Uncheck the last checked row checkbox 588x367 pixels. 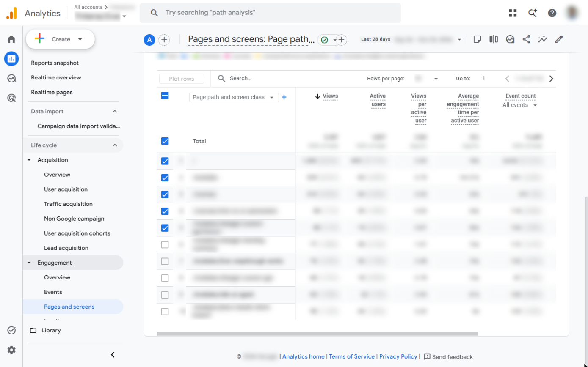pos(165,228)
